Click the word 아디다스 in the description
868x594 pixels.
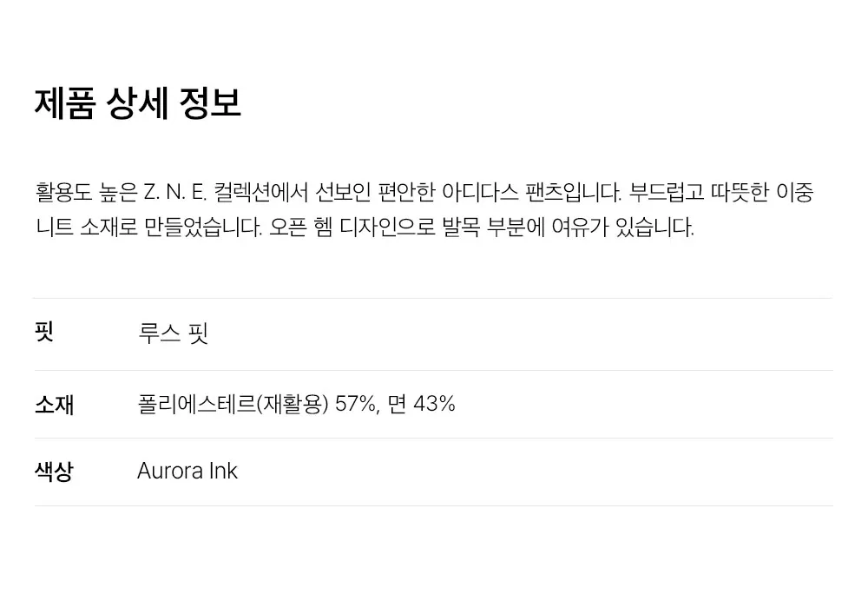(480, 192)
